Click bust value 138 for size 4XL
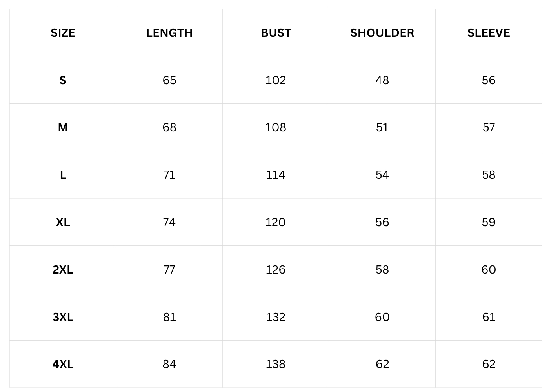Image resolution: width=549 pixels, height=392 pixels. (x=276, y=364)
